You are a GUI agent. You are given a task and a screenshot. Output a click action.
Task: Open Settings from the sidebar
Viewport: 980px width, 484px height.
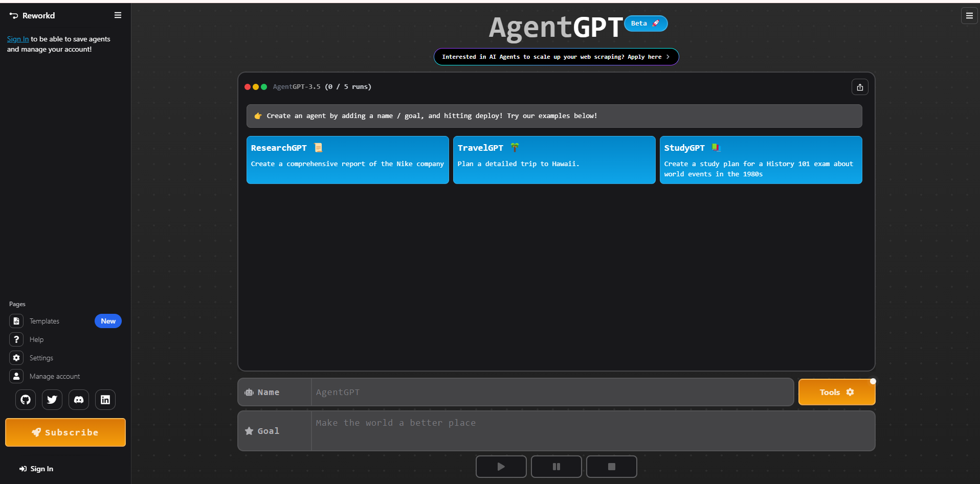(41, 358)
